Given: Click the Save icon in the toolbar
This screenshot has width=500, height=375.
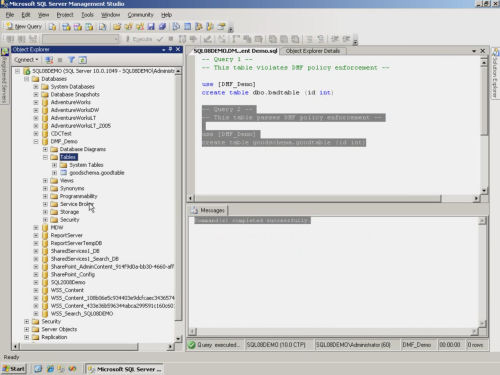Looking at the screenshot, I should 151,27.
